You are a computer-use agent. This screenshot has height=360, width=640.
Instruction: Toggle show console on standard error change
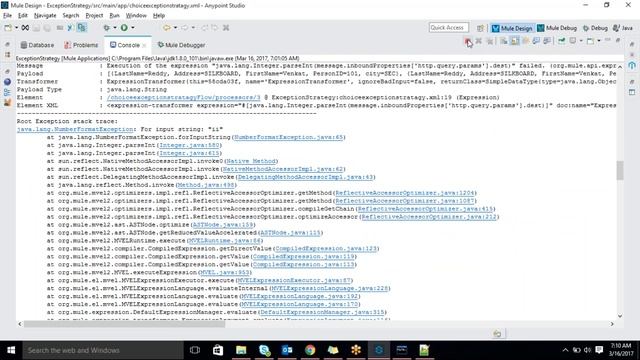547,41
